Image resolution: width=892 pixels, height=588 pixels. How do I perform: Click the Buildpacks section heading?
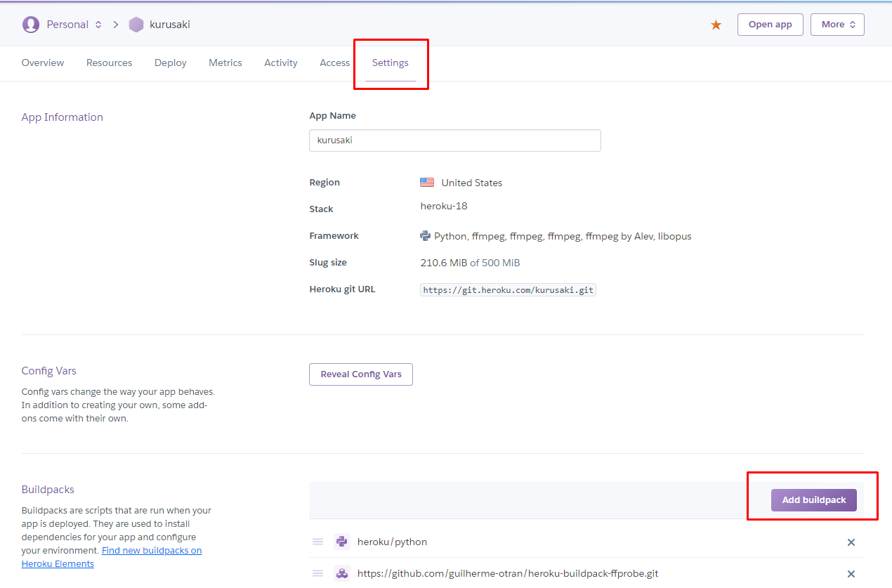tap(48, 490)
